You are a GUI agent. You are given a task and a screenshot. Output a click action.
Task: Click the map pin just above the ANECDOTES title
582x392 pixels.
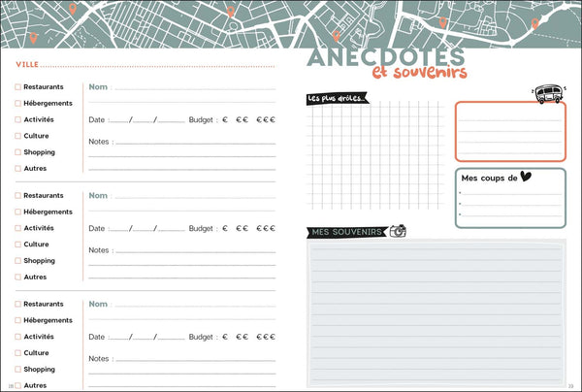(336, 36)
